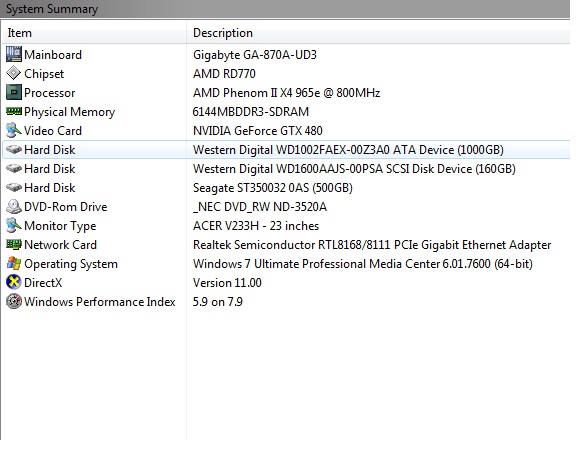Select the Physical Memory label
Viewport: 588px width, 461px height.
(x=69, y=112)
